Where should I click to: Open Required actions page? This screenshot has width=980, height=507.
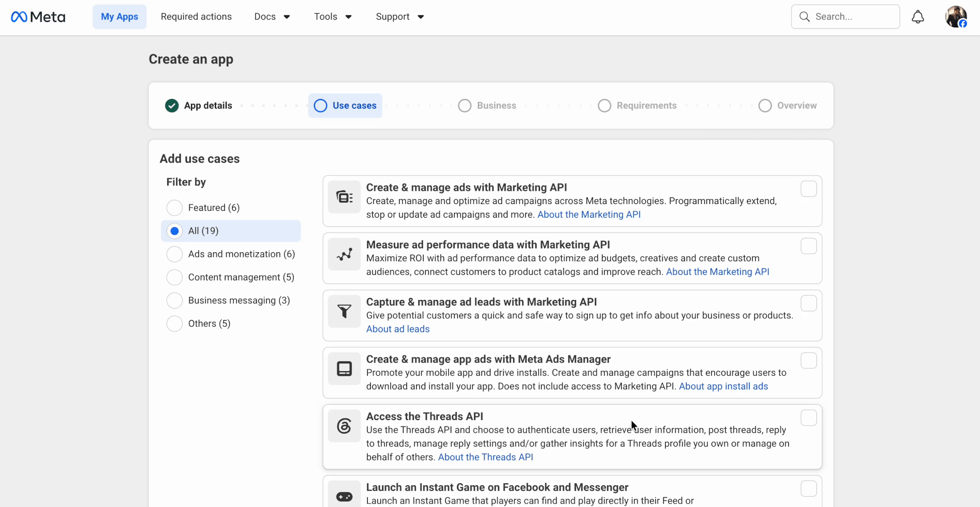196,17
